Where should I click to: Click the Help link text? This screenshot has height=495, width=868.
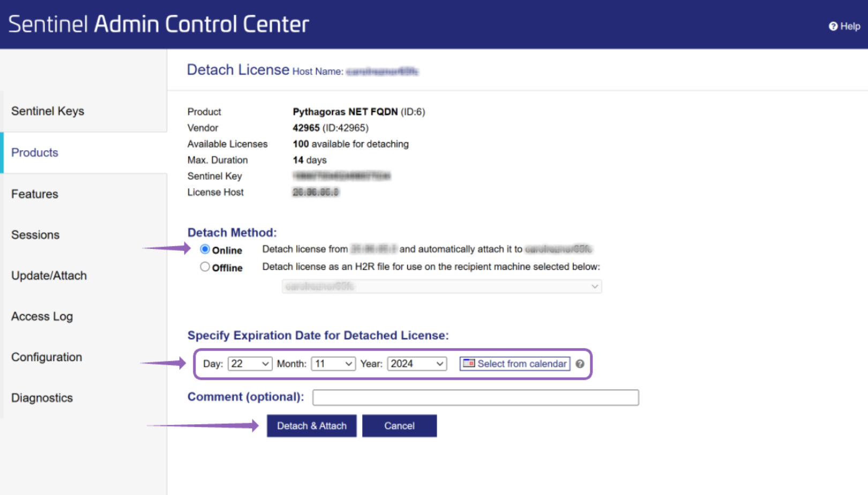pos(850,26)
